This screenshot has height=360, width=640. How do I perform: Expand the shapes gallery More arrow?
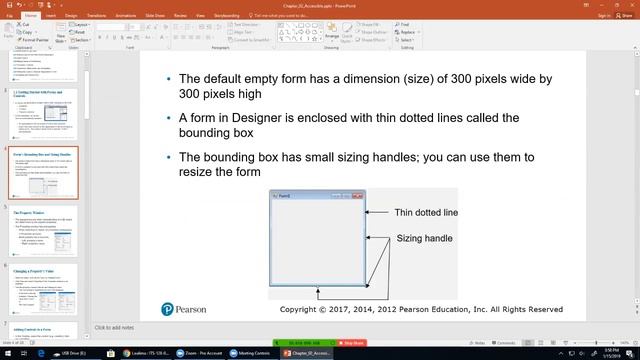(x=321, y=39)
